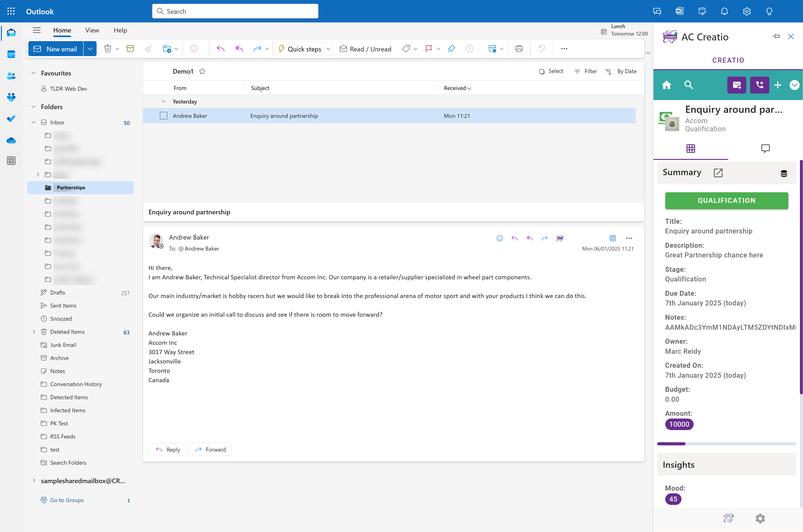
Task: Search within the Creatio add-in
Action: 688,85
